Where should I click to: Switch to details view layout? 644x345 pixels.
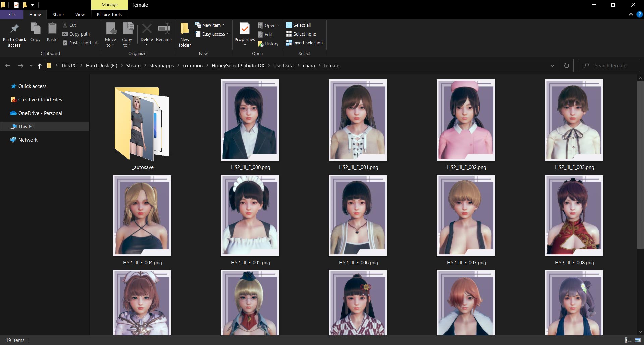tap(628, 340)
